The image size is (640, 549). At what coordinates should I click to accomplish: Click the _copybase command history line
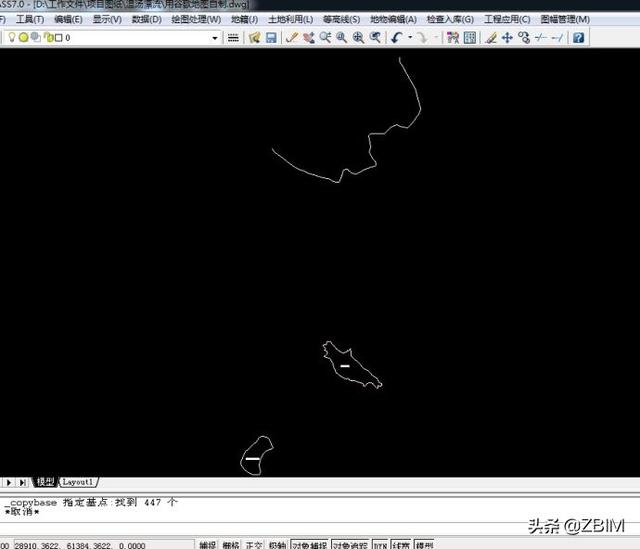click(92, 502)
